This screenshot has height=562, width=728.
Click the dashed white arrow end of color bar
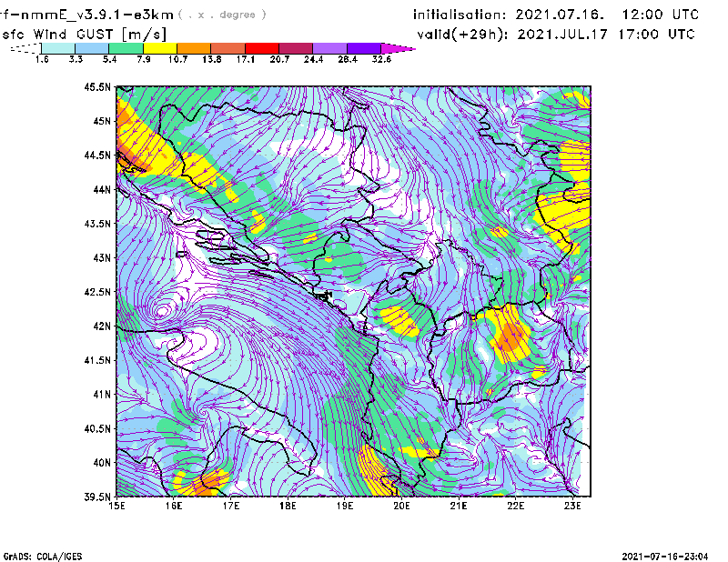(25, 48)
